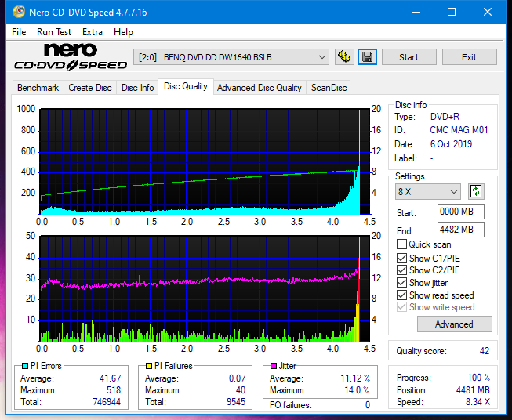
Task: Click the position value 4481 MB
Action: 473,390
